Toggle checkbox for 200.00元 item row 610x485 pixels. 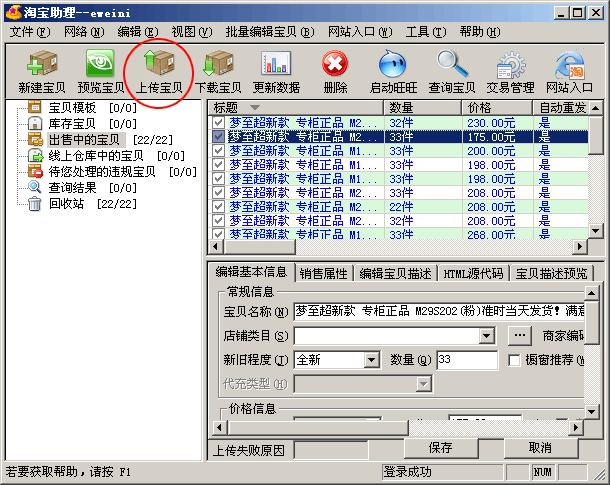point(218,151)
